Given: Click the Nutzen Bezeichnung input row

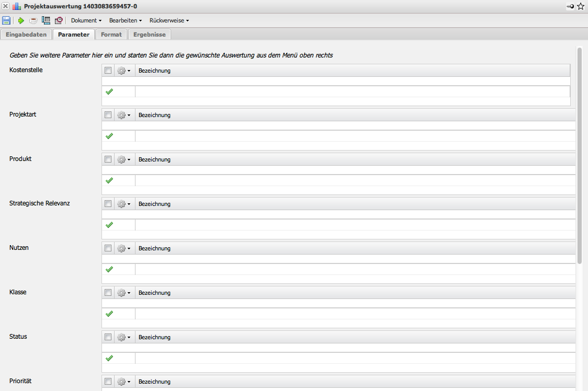Looking at the screenshot, I should pyautogui.click(x=355, y=269).
